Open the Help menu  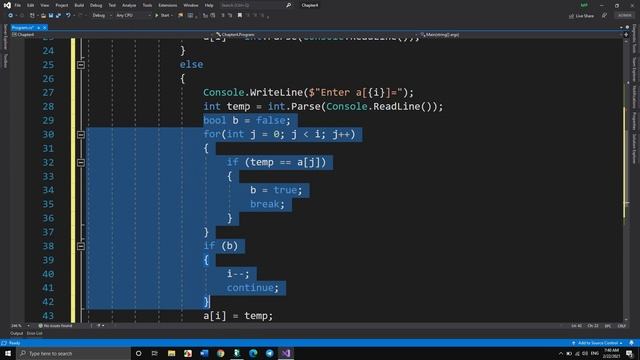coord(209,5)
